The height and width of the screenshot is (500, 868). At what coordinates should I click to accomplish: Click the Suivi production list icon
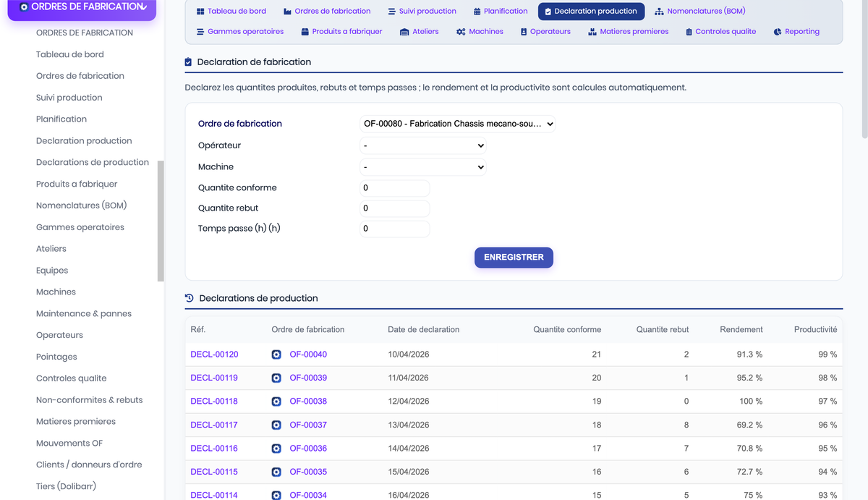point(392,12)
